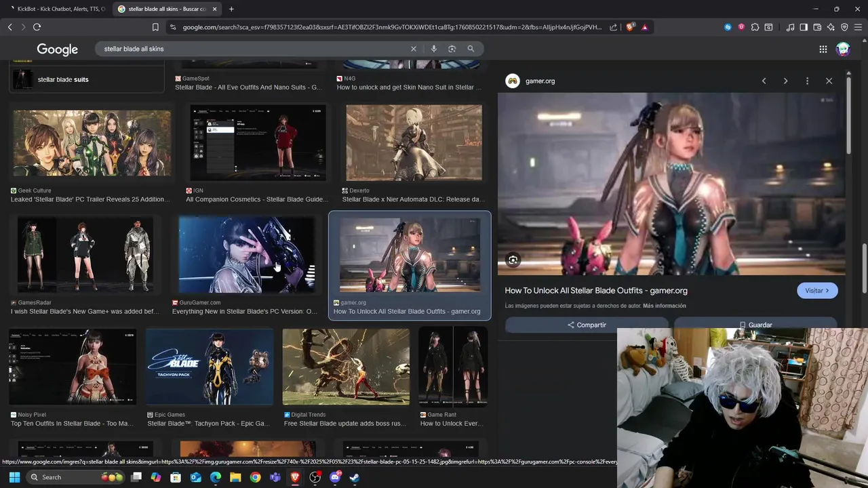Click the N4G 'How to unlock' Nano Suit link
The width and height of the screenshot is (868, 488).
click(409, 87)
